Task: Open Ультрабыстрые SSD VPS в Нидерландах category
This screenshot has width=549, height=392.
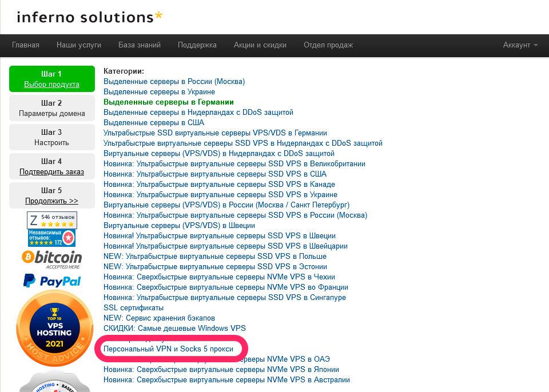Action: click(x=243, y=143)
